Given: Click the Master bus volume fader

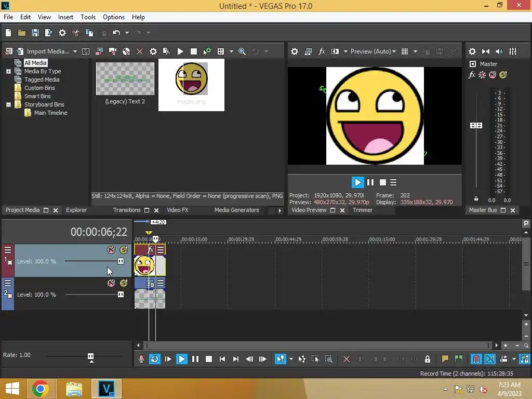Looking at the screenshot, I should tap(476, 126).
